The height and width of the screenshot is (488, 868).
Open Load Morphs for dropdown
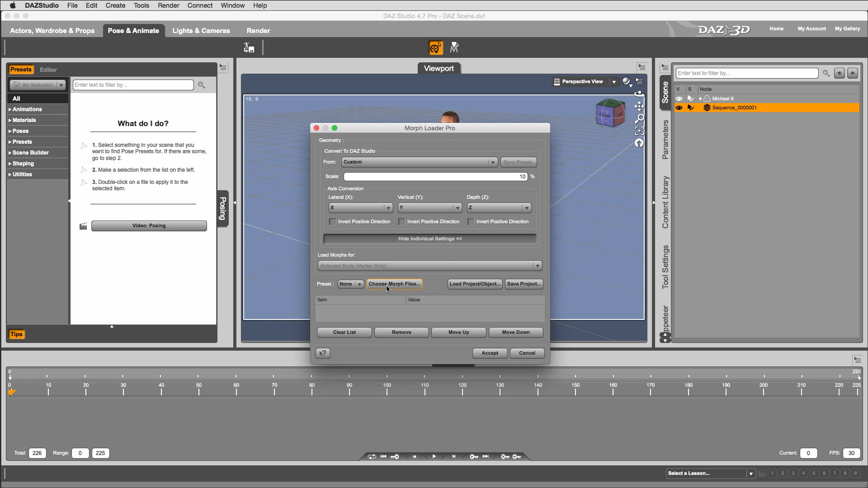tap(429, 266)
